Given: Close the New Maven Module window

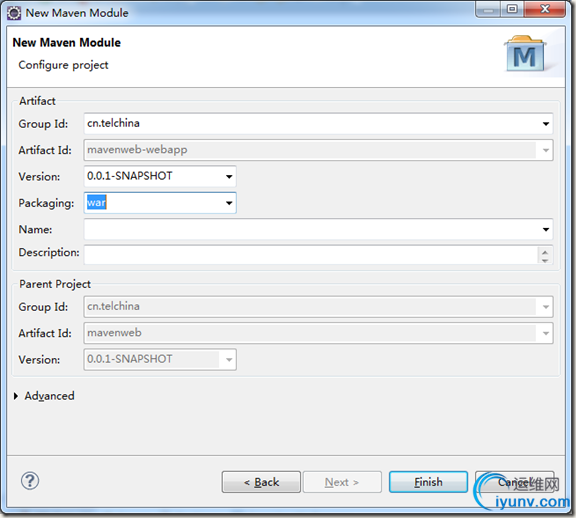Looking at the screenshot, I should [546, 9].
